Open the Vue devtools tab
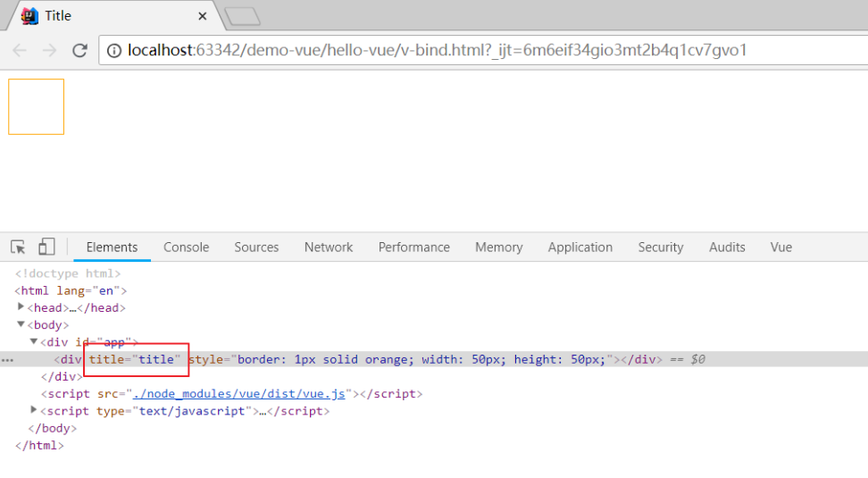The height and width of the screenshot is (478, 868). 780,247
